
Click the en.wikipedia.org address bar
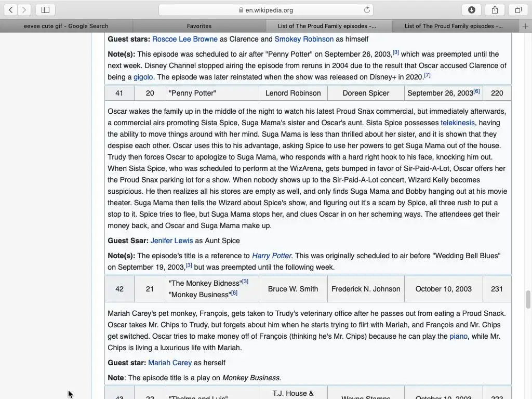point(266,10)
